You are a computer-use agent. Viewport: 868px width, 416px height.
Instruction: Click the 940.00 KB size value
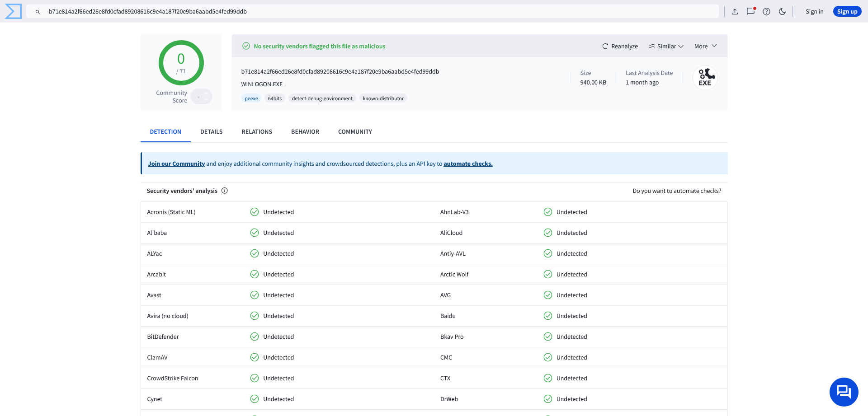coord(593,82)
